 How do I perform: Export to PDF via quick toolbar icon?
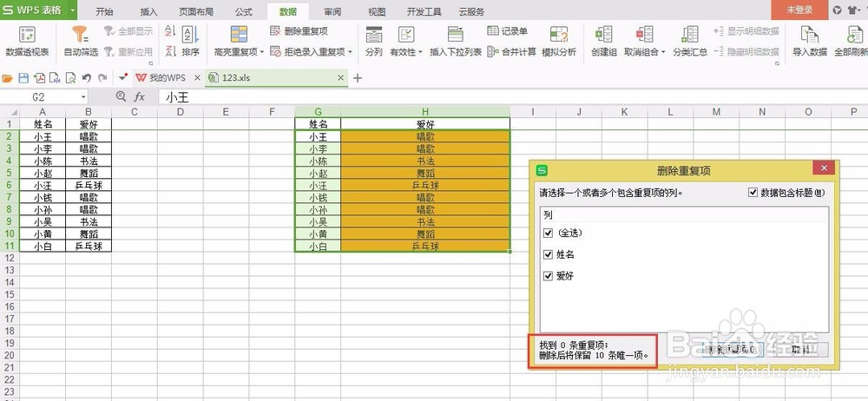point(39,78)
